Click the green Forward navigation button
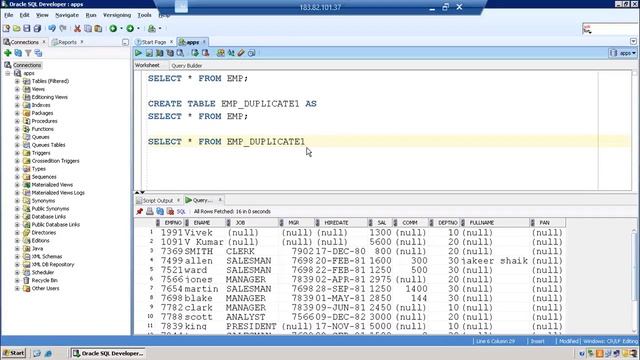 tap(130, 29)
